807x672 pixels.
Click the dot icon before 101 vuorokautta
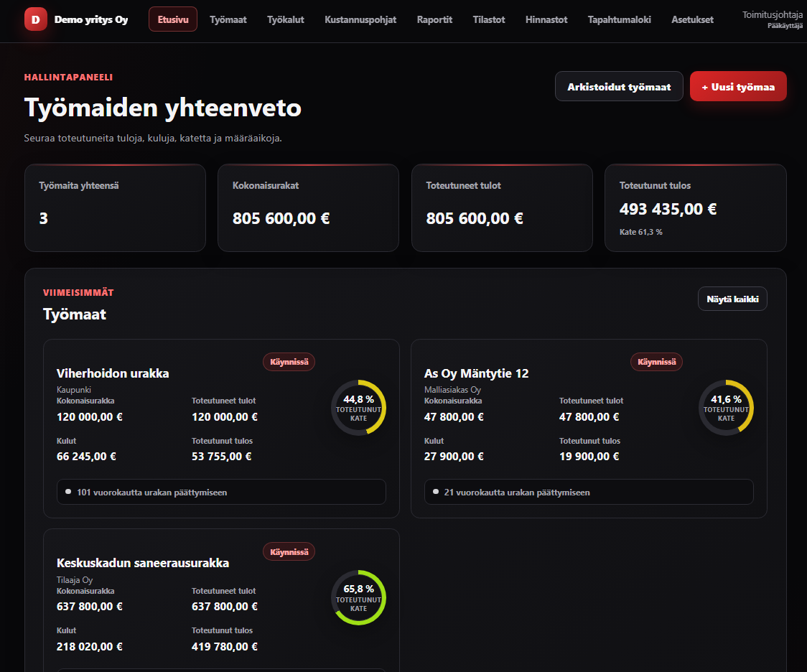[68, 492]
